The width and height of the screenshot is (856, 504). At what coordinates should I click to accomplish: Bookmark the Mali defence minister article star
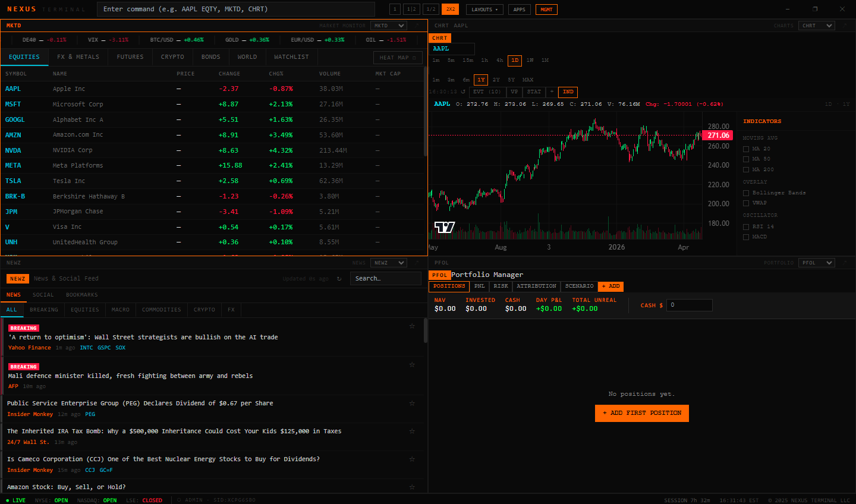point(412,364)
